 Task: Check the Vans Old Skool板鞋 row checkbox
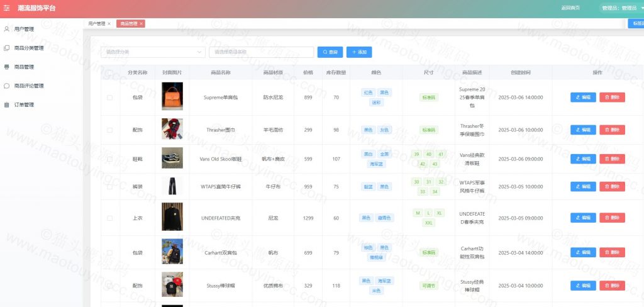coord(109,159)
